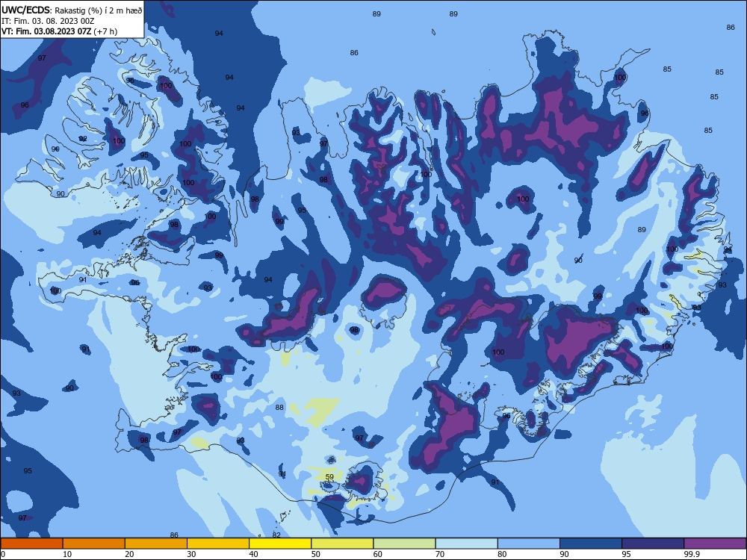Pick the indigo 95–99.9 legend swatch
This screenshot has width=747, height=560.
653,544
